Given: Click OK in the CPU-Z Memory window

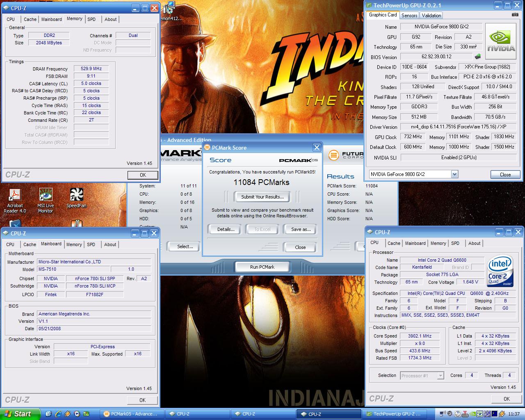Looking at the screenshot, I should (x=143, y=175).
